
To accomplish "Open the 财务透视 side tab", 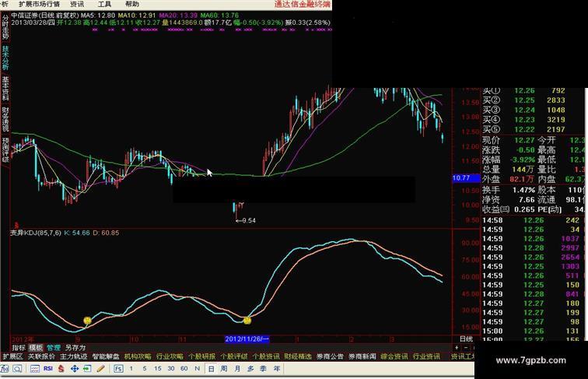I will [x=5, y=119].
